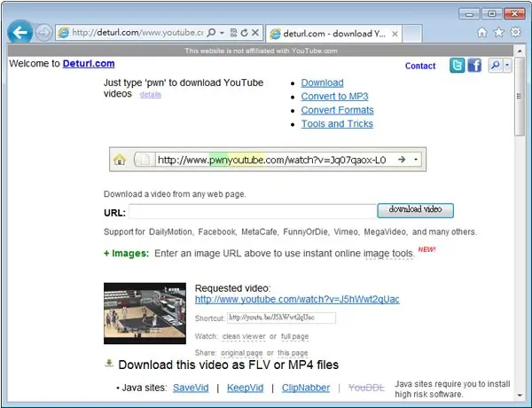This screenshot has height=408, width=532.
Task: Go back with the browser back arrow
Action: coord(20,33)
